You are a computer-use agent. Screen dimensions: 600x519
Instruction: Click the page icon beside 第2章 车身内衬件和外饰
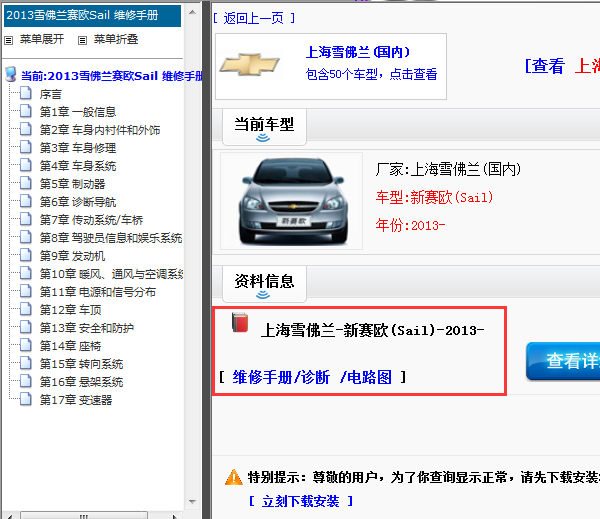[x=26, y=129]
